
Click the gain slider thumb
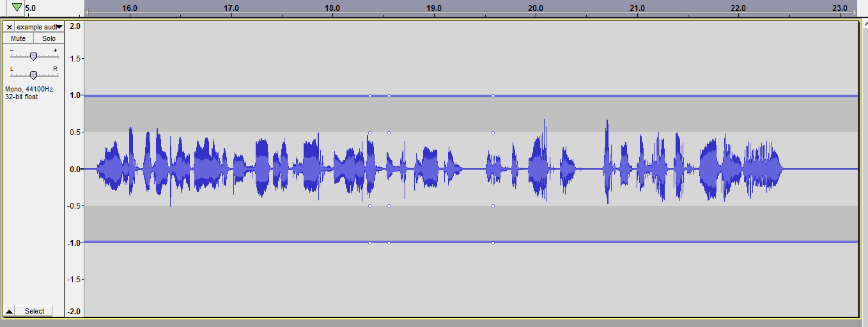(33, 56)
